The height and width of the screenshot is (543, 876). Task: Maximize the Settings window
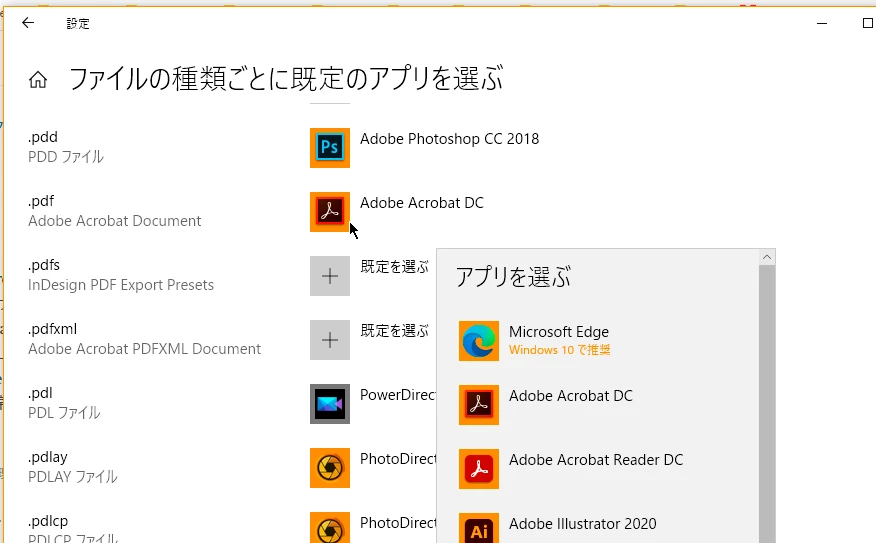868,23
